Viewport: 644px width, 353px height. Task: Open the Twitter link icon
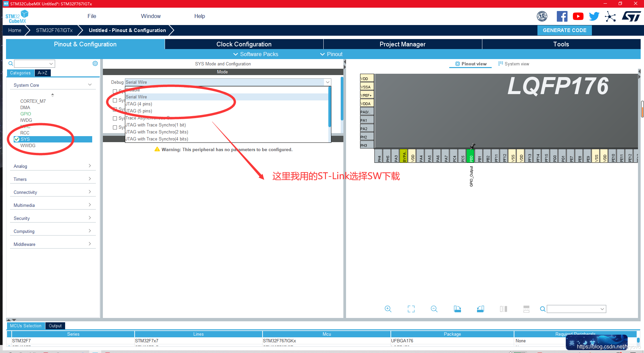pos(594,16)
